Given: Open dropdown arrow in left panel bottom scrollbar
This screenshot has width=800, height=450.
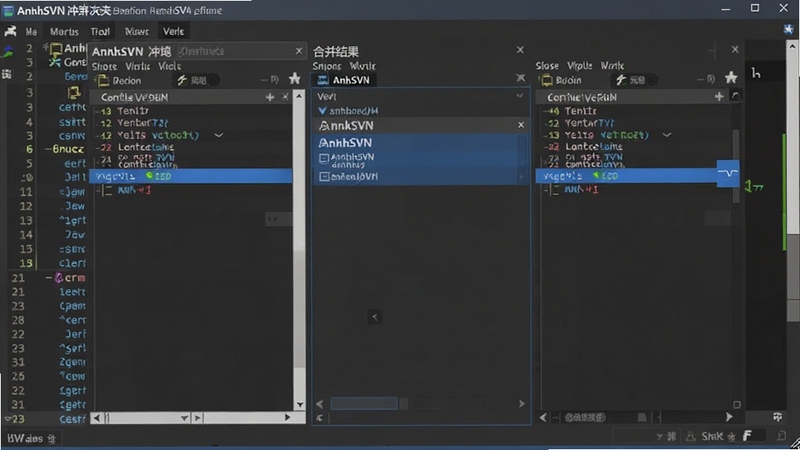Looking at the screenshot, I should [184, 418].
